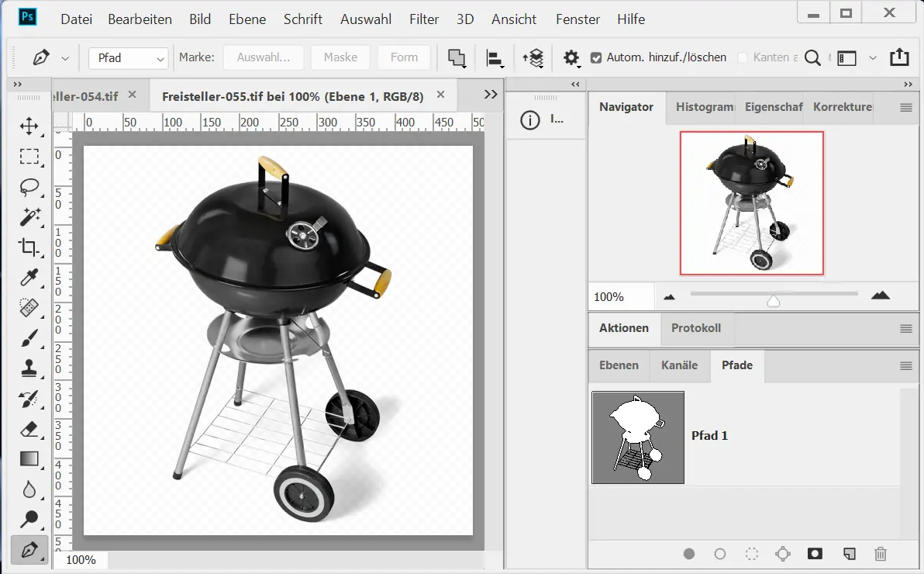The image size is (924, 574).
Task: Select the Lasso tool
Action: pos(29,187)
